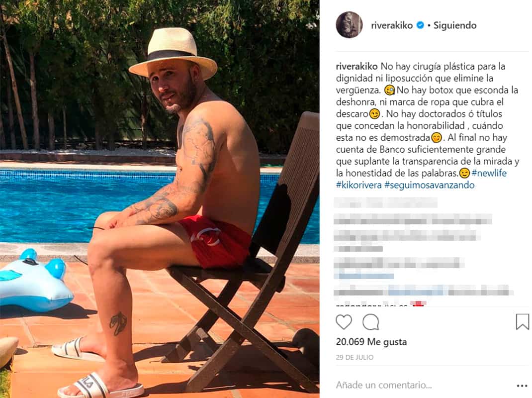Open comments via speech bubble icon

(370, 322)
